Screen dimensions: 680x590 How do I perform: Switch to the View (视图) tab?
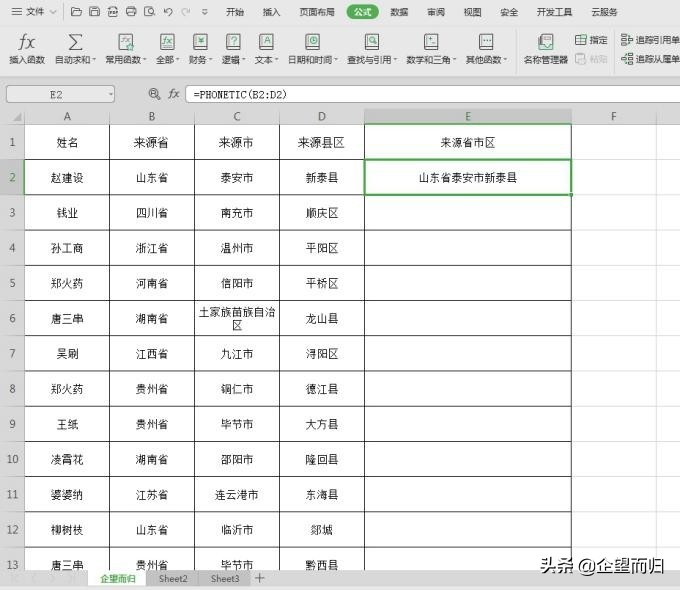coord(472,12)
